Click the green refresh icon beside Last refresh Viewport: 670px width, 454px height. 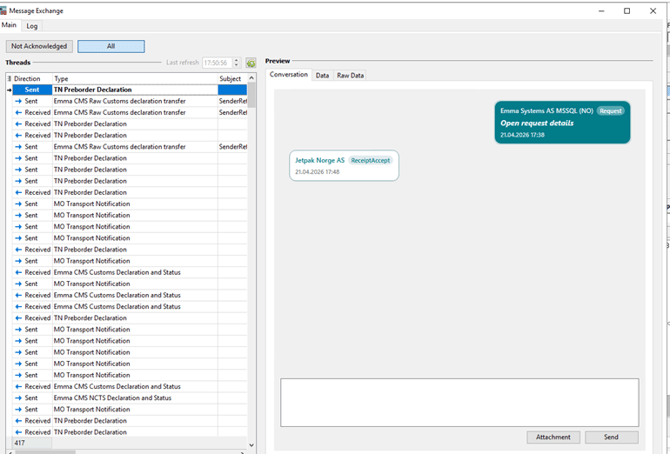click(x=251, y=62)
